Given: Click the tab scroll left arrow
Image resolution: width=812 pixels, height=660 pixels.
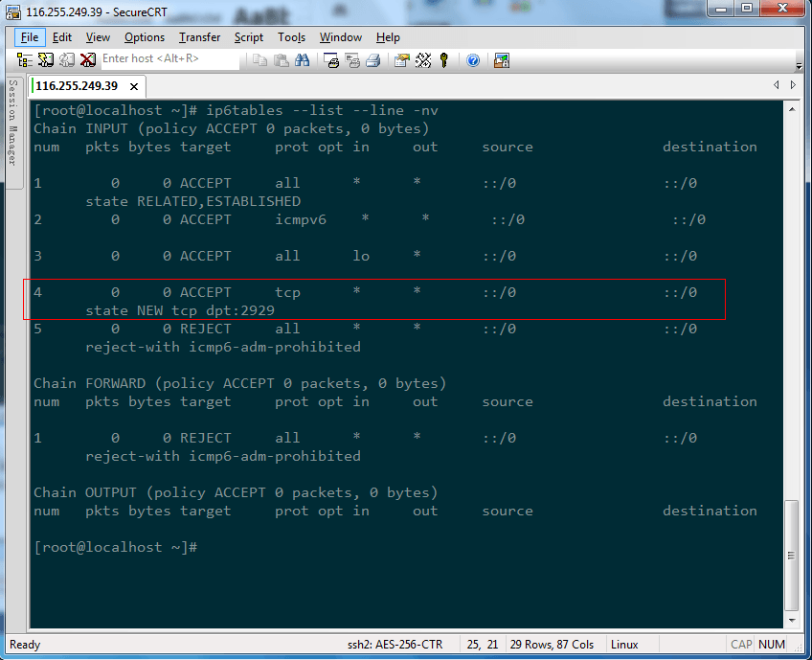Looking at the screenshot, I should [777, 85].
